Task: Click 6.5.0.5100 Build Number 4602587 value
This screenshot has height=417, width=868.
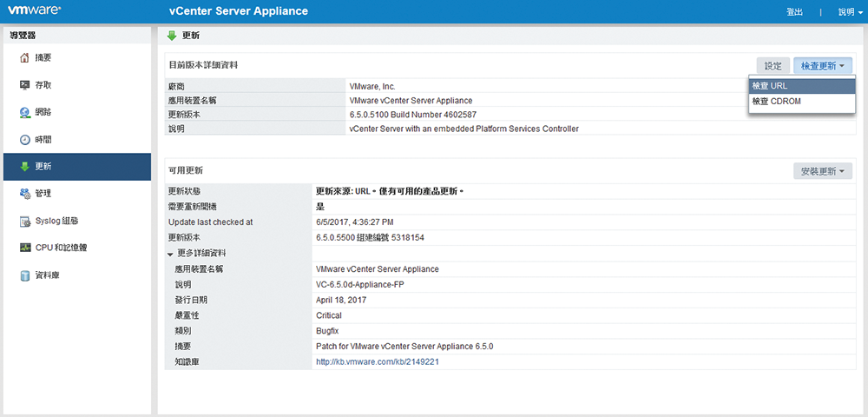Action: tap(413, 115)
